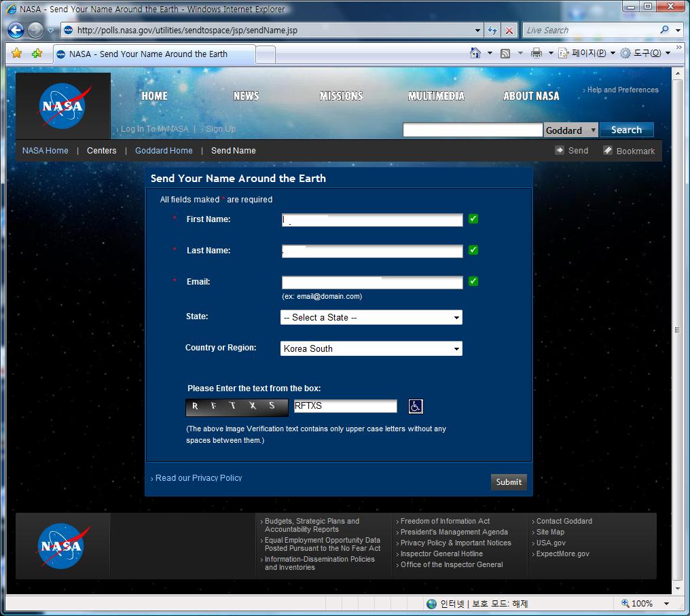This screenshot has height=616, width=690.
Task: Click the Send page icon
Action: 560,150
